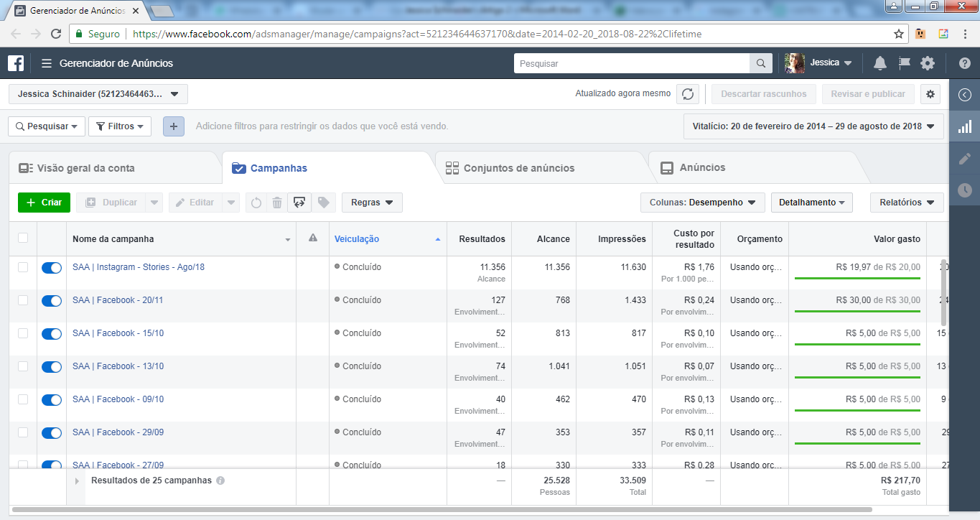The image size is (980, 520).
Task: Open the Jessica user menu arrow
Action: (x=848, y=63)
